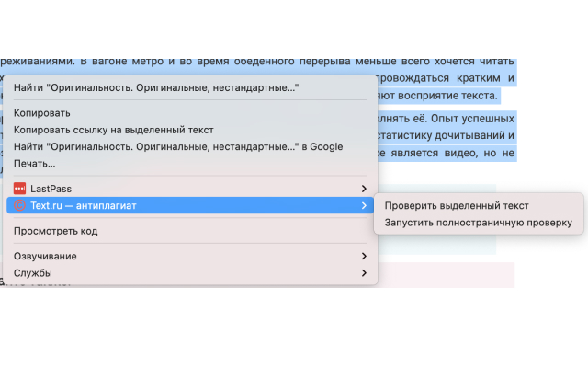Choose Копировать in context menu
The image size is (588, 368).
coord(190,113)
